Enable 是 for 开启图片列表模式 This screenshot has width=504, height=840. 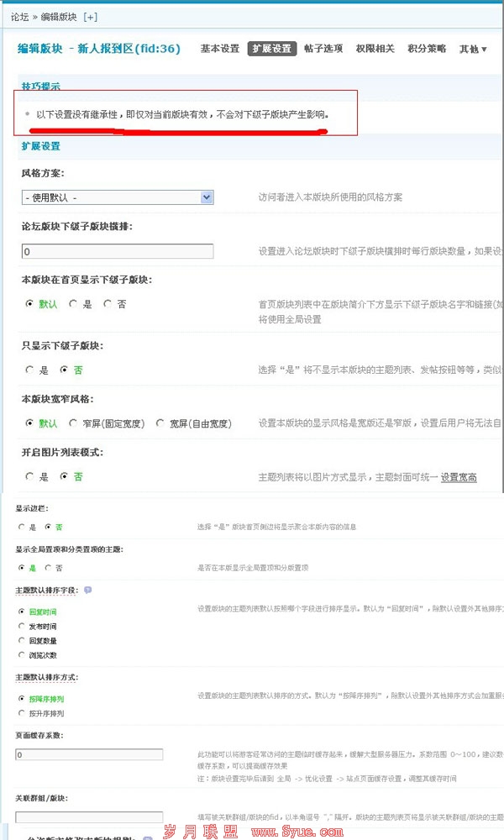tap(31, 476)
